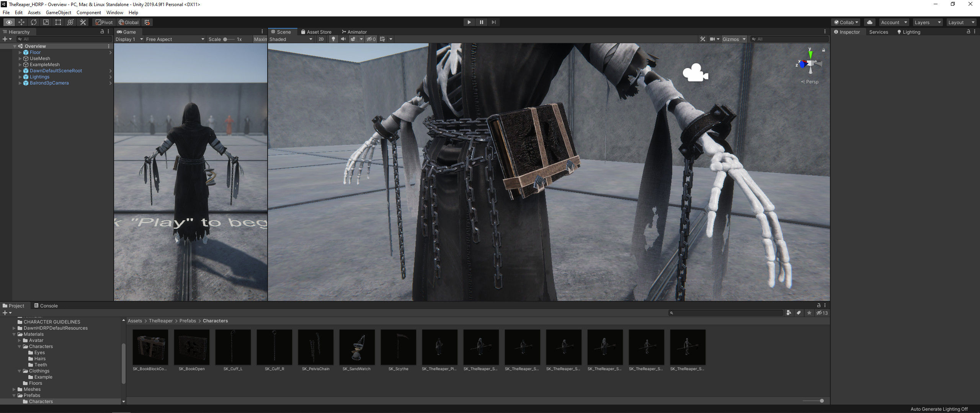980x413 pixels.
Task: Toggle grid snapping in main toolbar
Action: coord(147,22)
